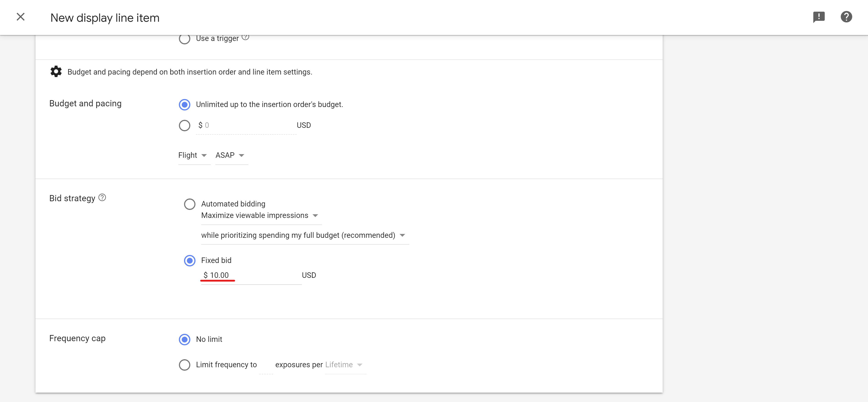Select the custom dollar budget radio button

[x=184, y=126]
